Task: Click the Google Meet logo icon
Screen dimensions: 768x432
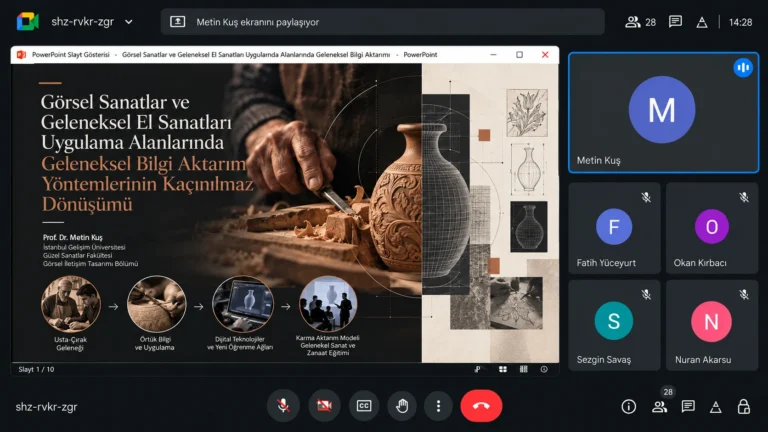Action: tap(27, 22)
